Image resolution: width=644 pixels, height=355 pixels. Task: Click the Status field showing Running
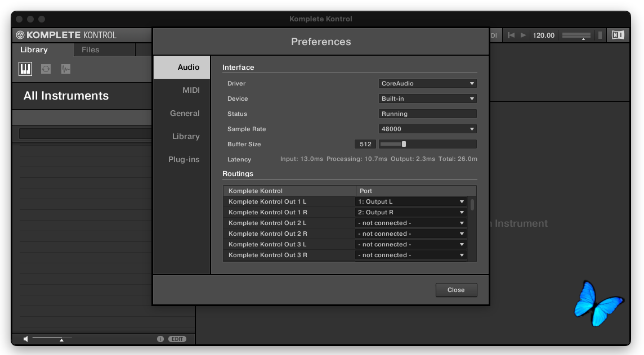coord(427,114)
